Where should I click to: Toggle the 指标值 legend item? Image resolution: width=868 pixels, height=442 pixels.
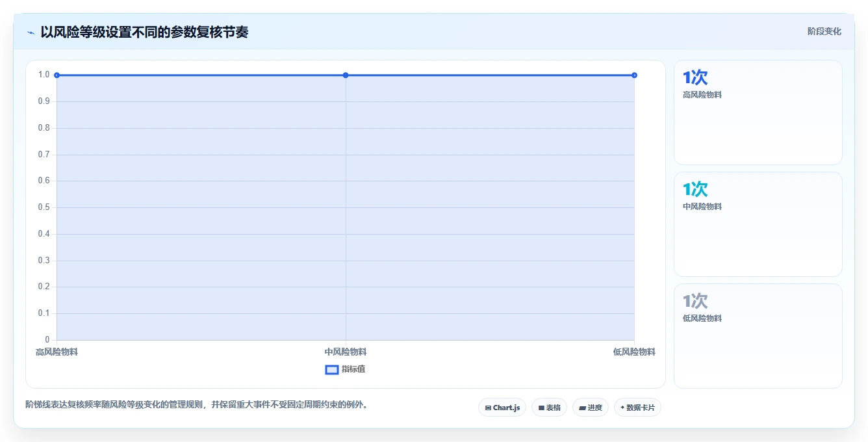(345, 369)
